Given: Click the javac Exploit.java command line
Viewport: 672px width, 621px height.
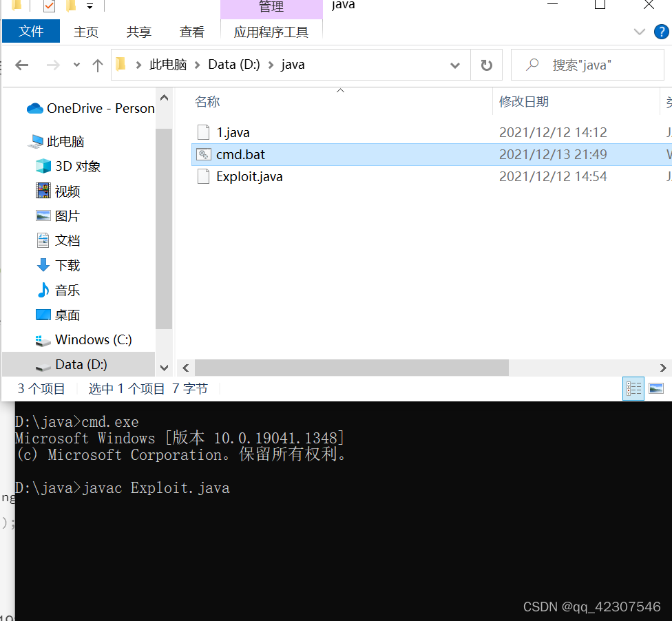Looking at the screenshot, I should tap(122, 488).
